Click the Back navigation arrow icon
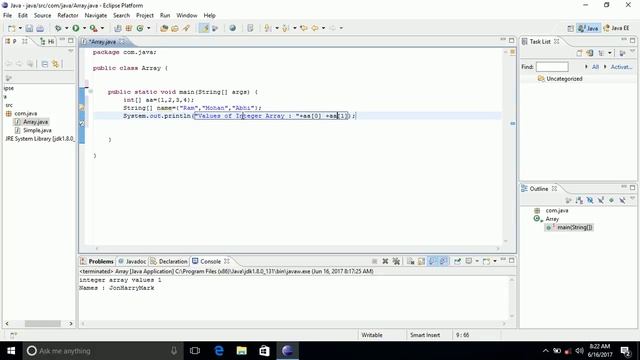 tap(315, 28)
